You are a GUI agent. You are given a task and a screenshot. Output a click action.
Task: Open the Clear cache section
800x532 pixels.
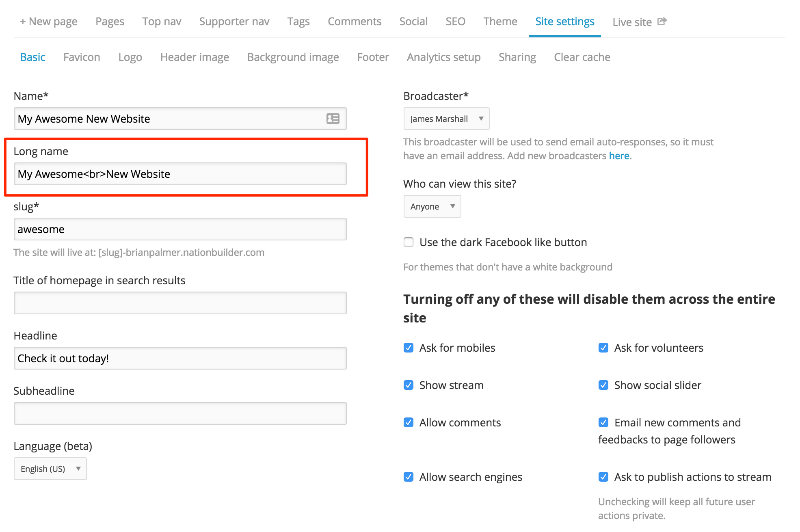click(x=582, y=57)
